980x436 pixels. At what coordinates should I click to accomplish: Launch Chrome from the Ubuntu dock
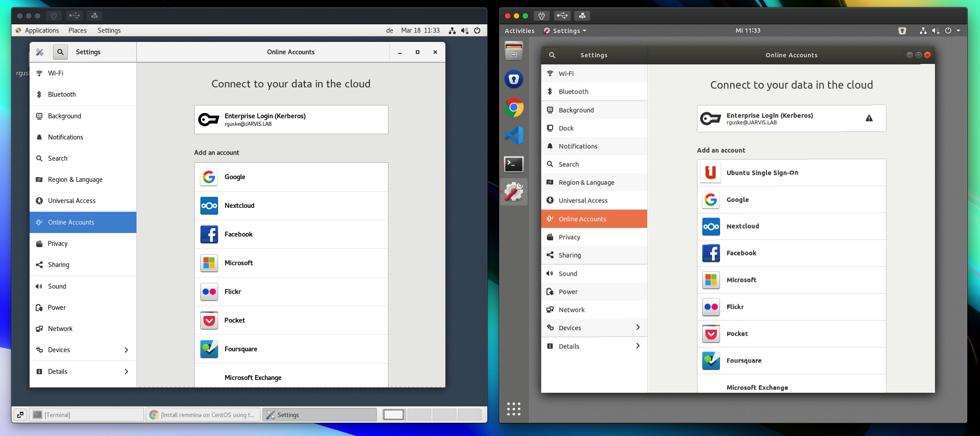(514, 107)
